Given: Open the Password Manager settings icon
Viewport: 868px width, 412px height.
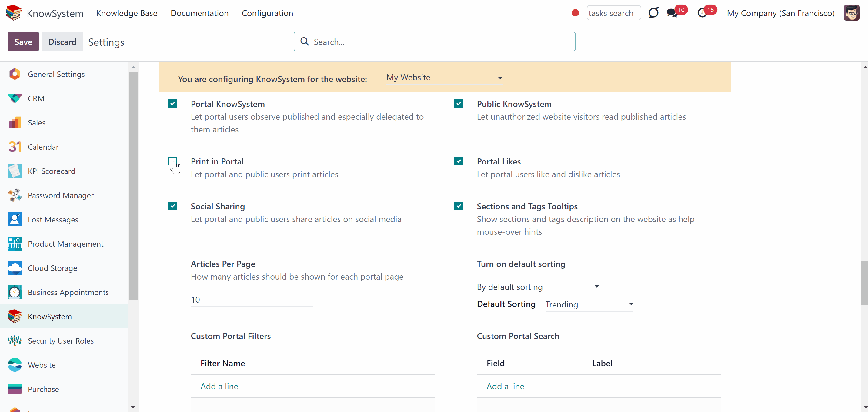Looking at the screenshot, I should tap(15, 195).
